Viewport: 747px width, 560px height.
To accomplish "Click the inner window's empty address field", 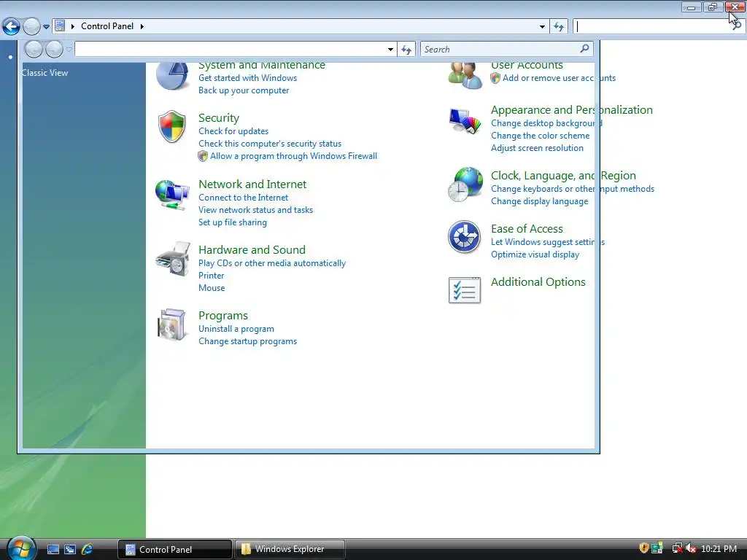I will [x=230, y=49].
